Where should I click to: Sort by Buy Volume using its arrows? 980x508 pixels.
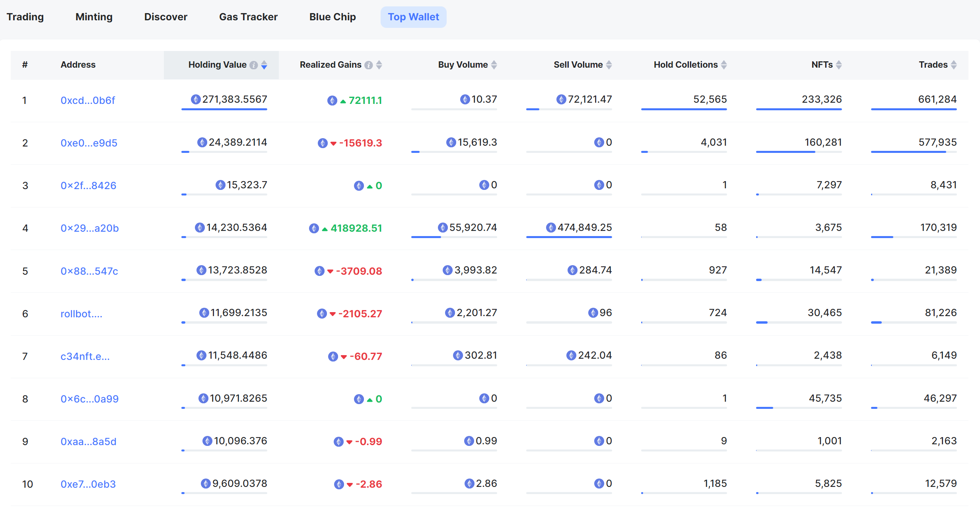coord(494,65)
